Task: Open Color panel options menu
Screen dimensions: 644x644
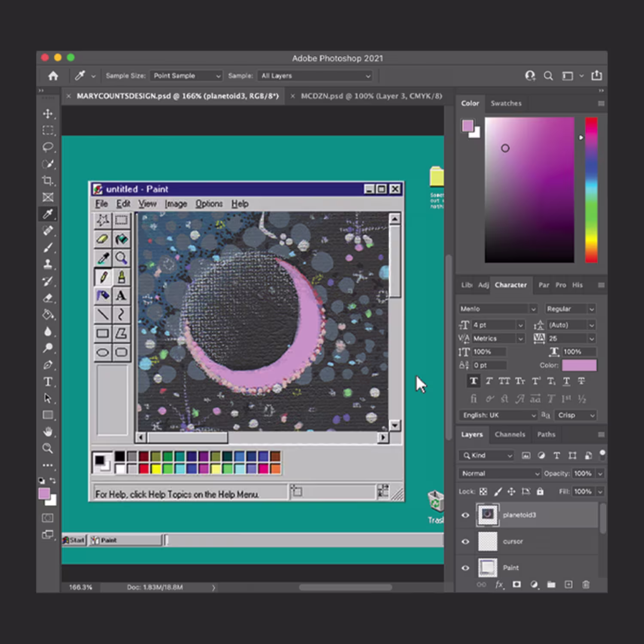Action: [x=601, y=103]
